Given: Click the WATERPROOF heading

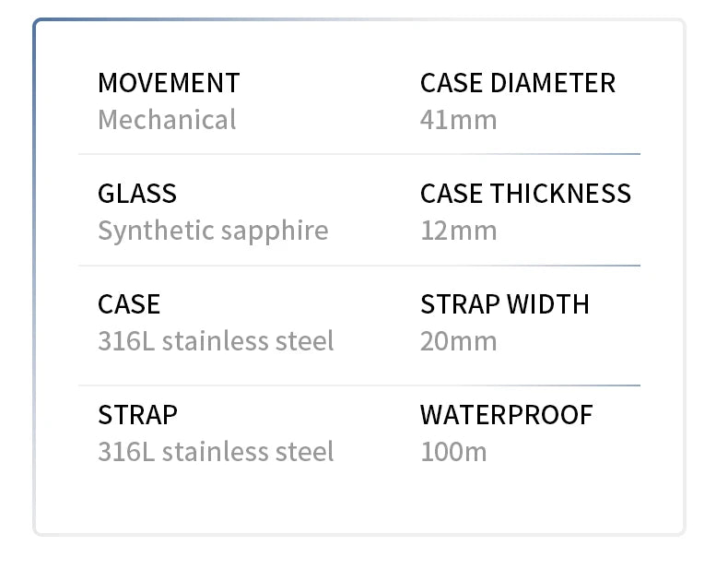Looking at the screenshot, I should (506, 415).
